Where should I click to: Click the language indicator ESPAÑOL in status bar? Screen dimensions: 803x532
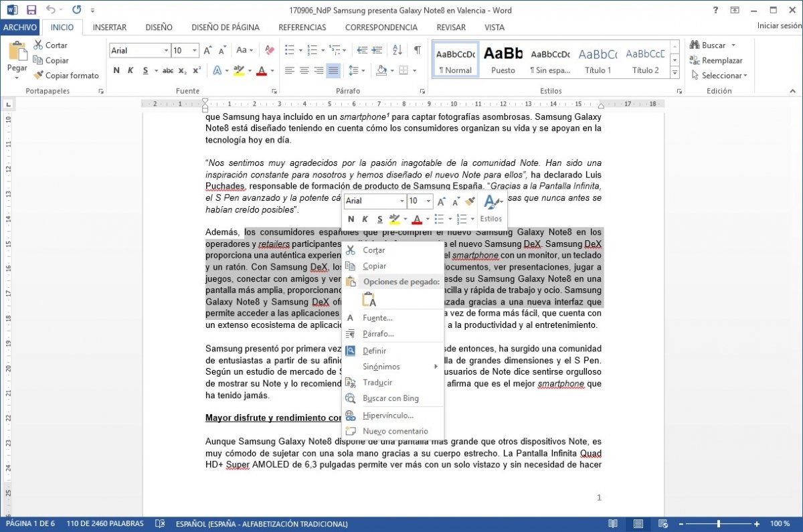[x=262, y=524]
